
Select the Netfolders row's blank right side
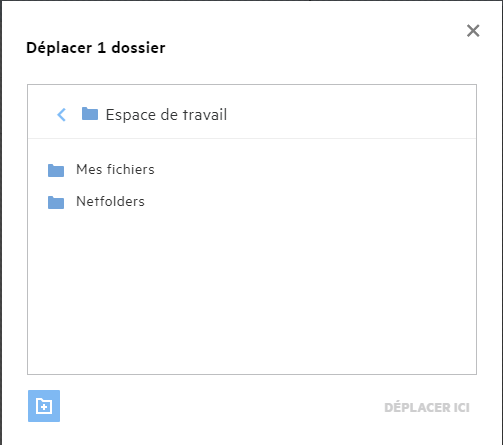pos(310,202)
